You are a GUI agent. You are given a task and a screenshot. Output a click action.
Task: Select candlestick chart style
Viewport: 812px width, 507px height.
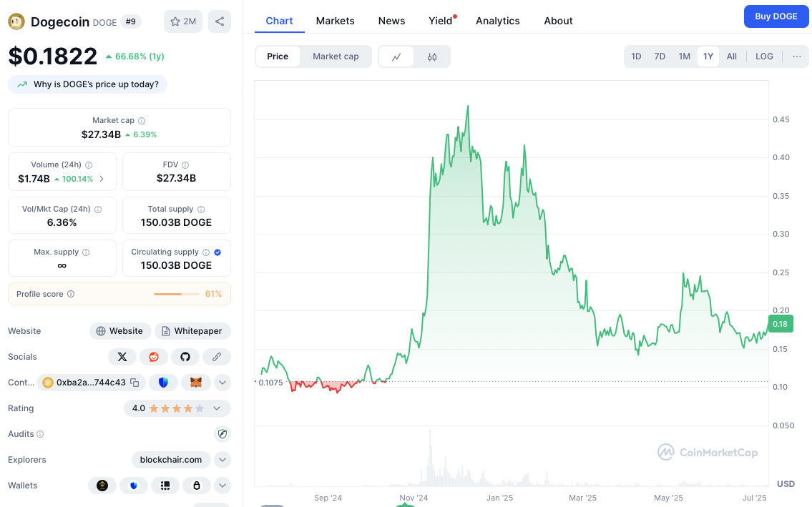432,56
